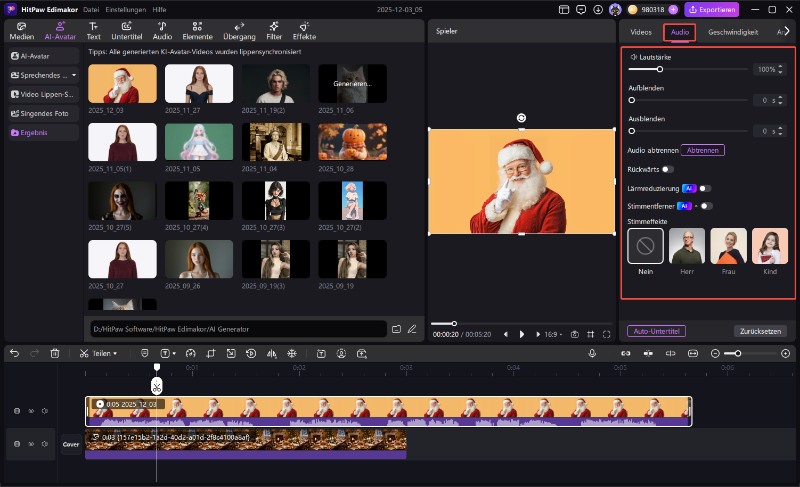The image size is (800, 487).
Task: Open the download manager icon in title bar
Action: pyautogui.click(x=598, y=10)
